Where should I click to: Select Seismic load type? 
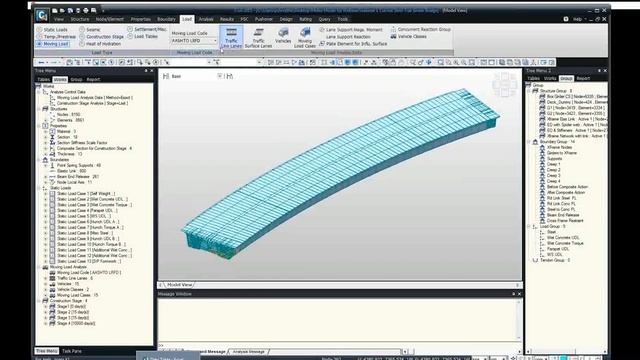pyautogui.click(x=90, y=30)
